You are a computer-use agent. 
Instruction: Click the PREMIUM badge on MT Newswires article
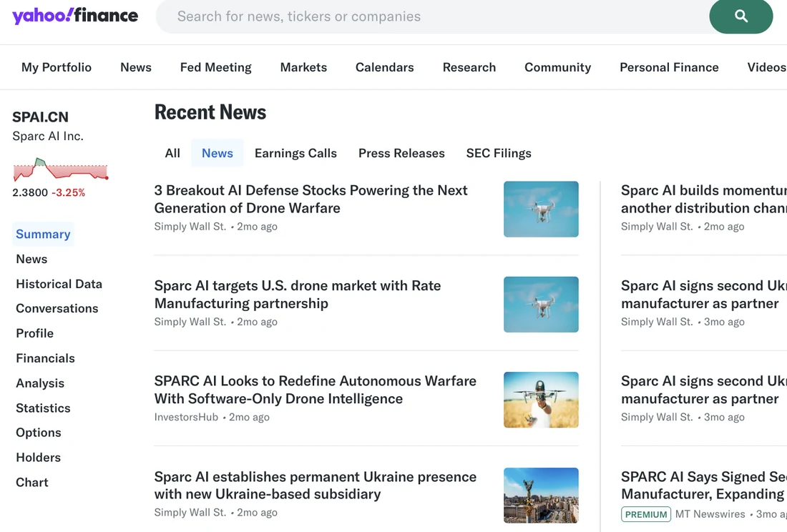coord(646,514)
